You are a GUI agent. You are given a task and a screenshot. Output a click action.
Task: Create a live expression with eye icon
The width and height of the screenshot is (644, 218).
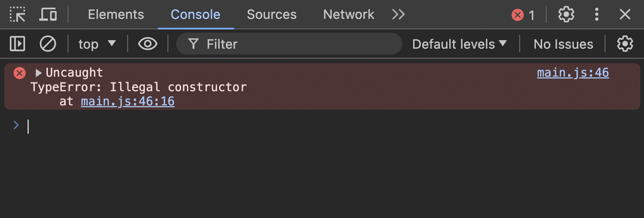[x=148, y=44]
